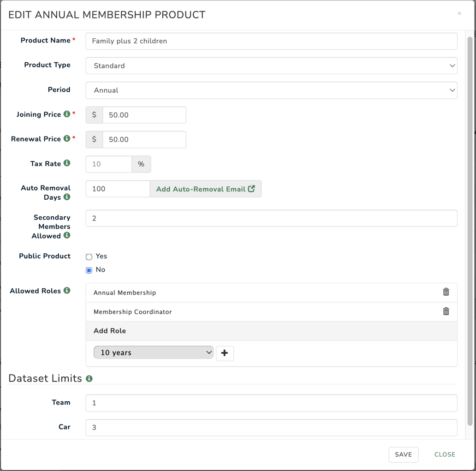The height and width of the screenshot is (471, 476).
Task: Open the Add Role dropdown
Action: (x=153, y=352)
